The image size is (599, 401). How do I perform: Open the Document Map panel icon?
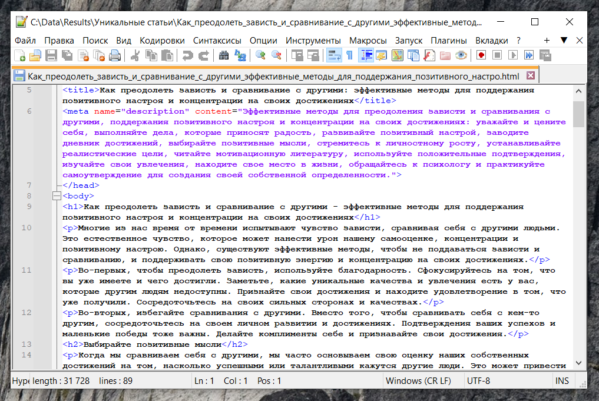[x=397, y=56]
